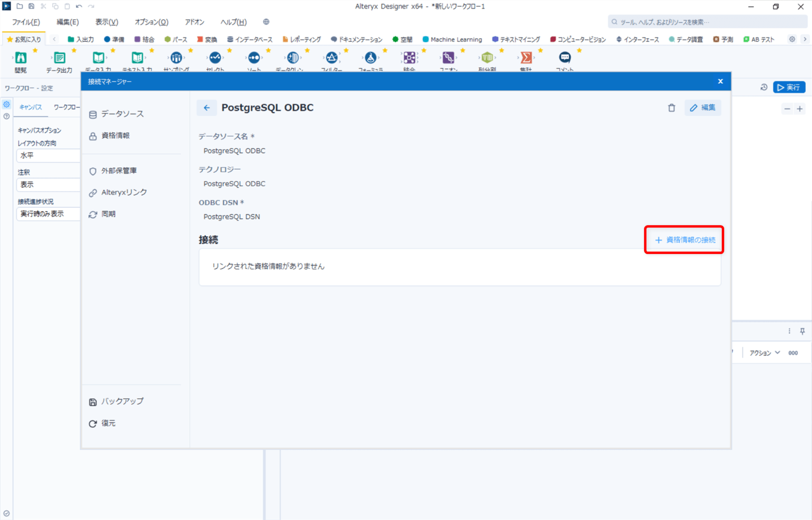
Task: Pick the Join tool icon
Action: (x=410, y=58)
